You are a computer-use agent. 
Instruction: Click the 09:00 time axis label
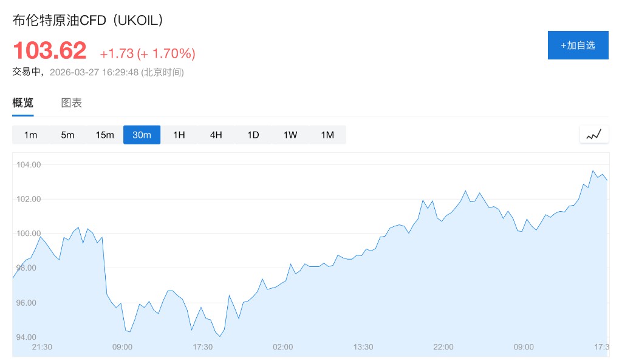[x=122, y=347]
